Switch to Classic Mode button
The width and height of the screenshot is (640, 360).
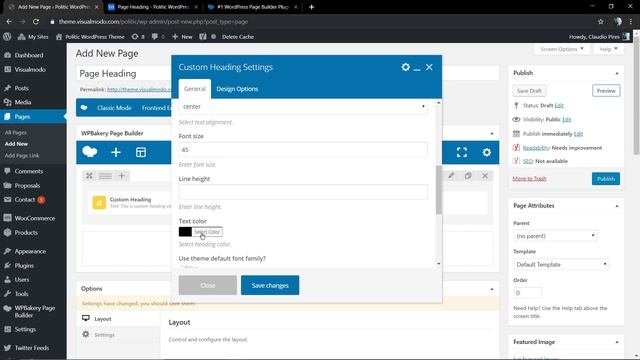114,108
